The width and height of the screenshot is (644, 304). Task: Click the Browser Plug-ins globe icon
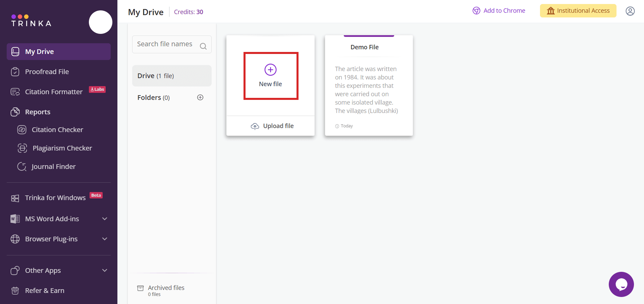coord(15,239)
